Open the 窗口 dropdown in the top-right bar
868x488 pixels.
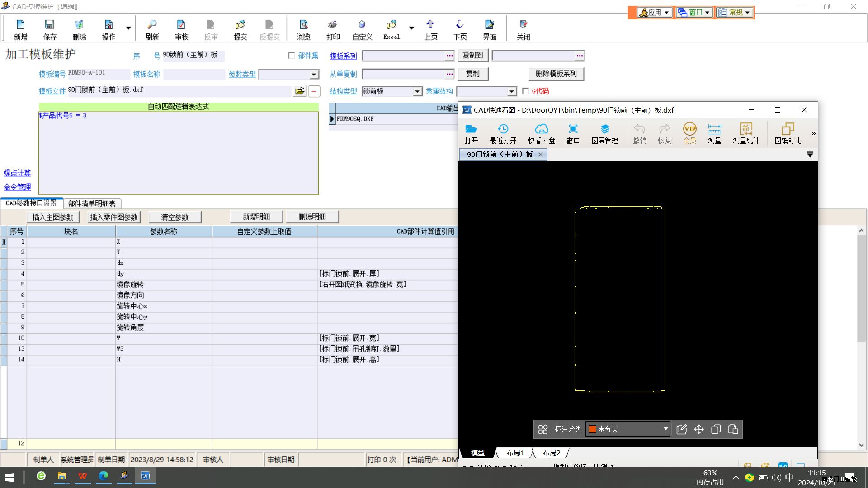pos(694,13)
